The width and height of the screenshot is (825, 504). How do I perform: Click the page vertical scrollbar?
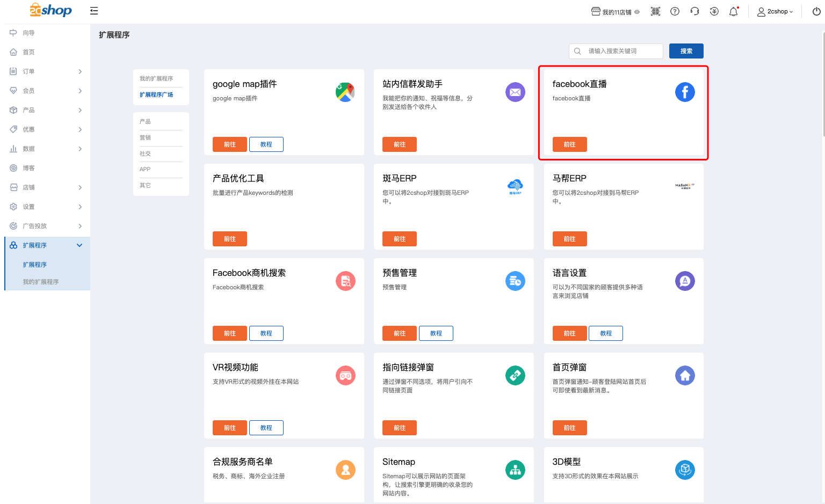[x=823, y=85]
